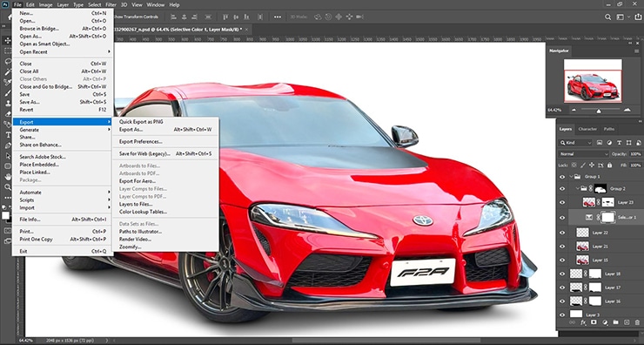Create new fill or adjustment layer icon
Image resolution: width=644 pixels, height=345 pixels.
[x=605, y=323]
